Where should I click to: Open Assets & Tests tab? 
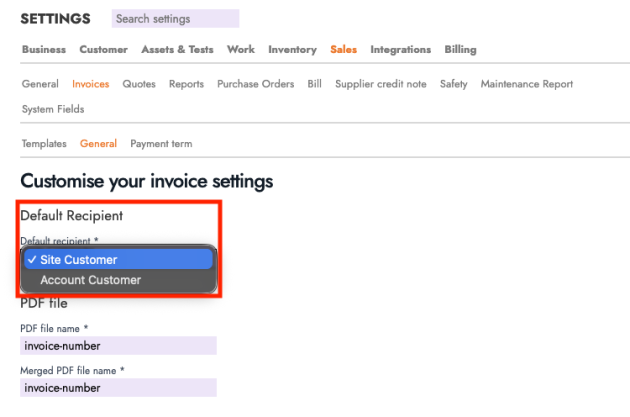click(177, 50)
